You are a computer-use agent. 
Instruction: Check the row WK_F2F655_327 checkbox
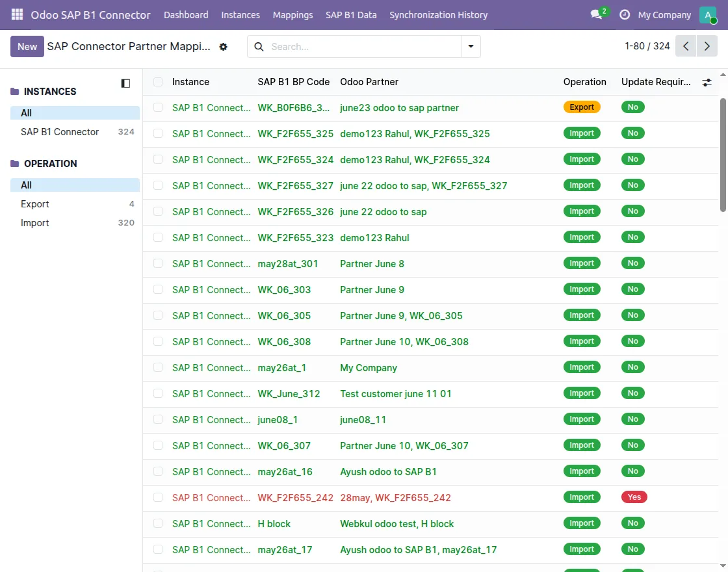(x=158, y=186)
